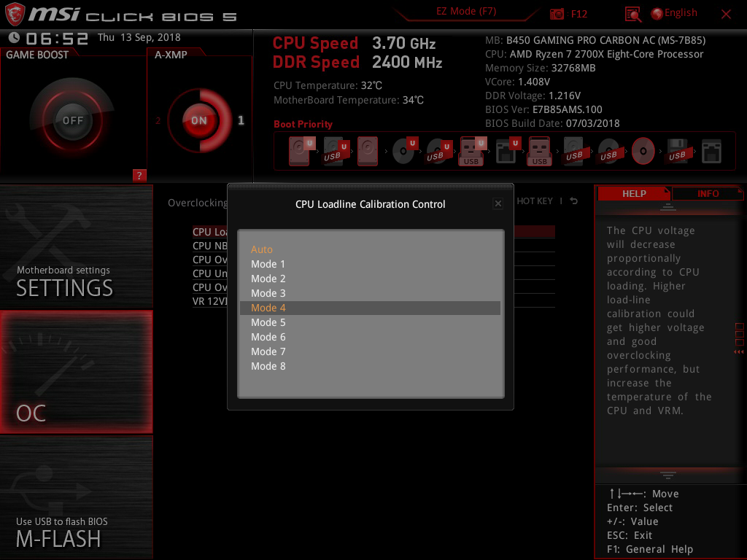This screenshot has width=747, height=560.
Task: Select the UEFI USB key boot device
Action: pos(472,151)
